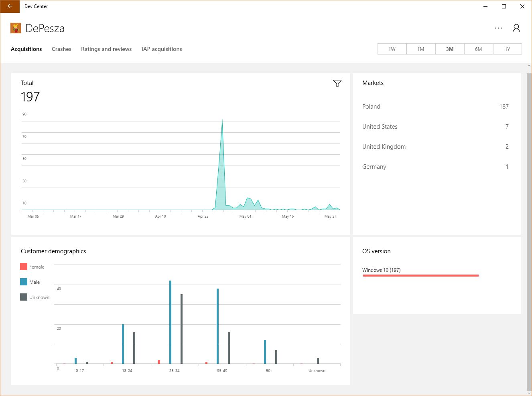The image size is (532, 396).
Task: Click the Female legend color swatch
Action: pos(24,267)
